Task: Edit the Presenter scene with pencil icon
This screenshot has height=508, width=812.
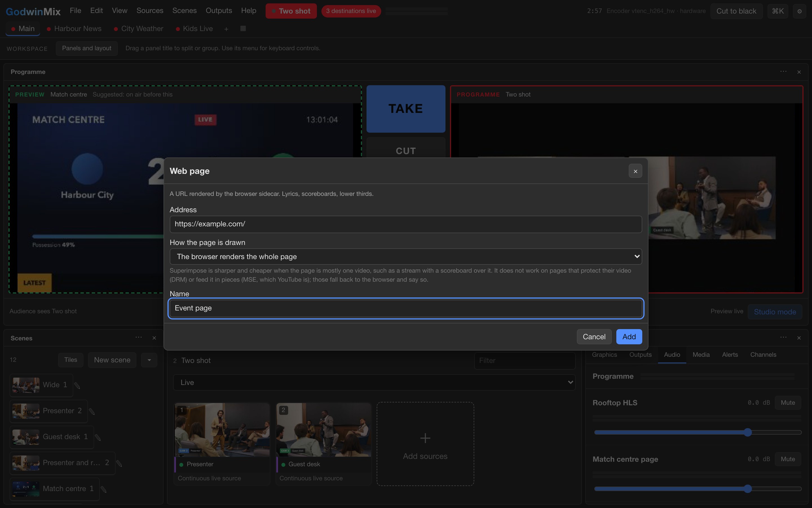Action: coord(92,411)
